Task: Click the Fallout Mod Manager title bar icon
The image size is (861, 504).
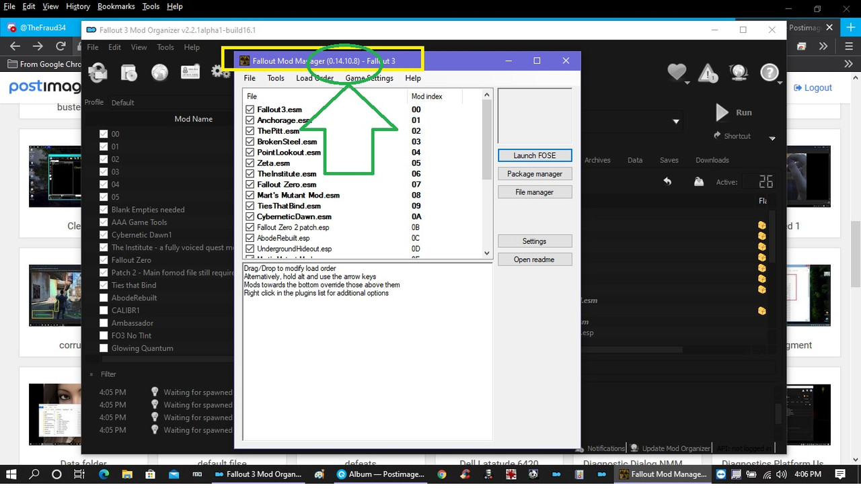Action: coord(245,60)
